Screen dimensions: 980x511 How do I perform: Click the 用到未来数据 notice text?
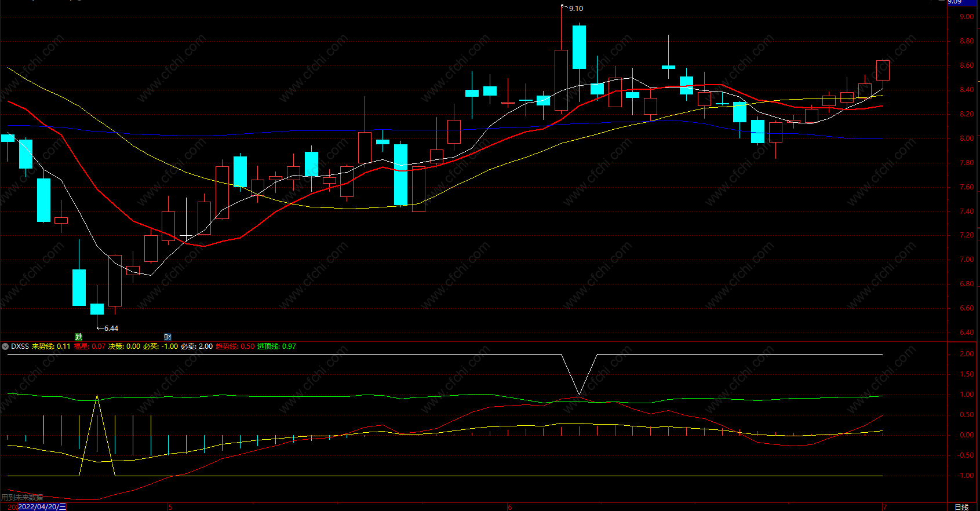[22, 498]
